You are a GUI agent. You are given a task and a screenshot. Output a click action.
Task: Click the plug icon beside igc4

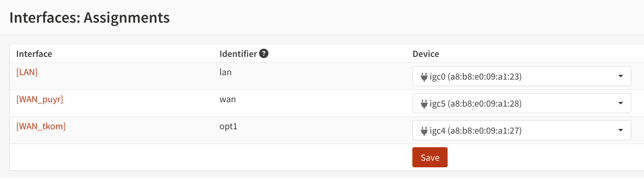coord(424,131)
